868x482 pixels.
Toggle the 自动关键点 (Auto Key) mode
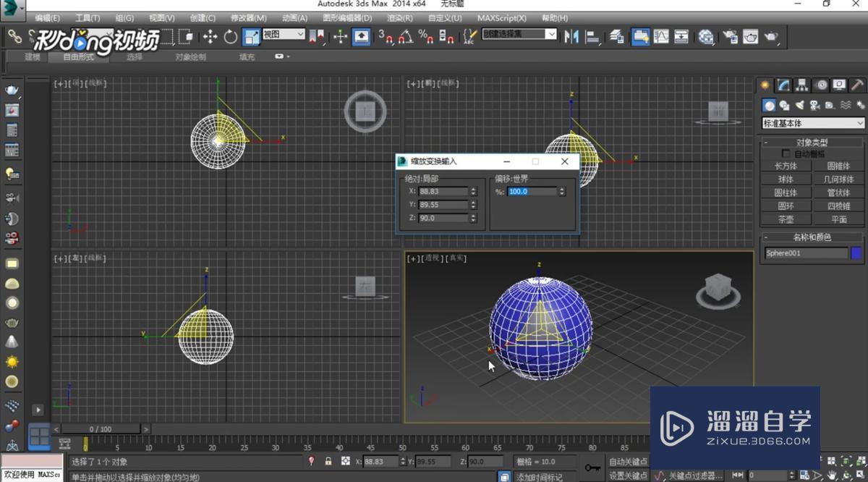[627, 462]
